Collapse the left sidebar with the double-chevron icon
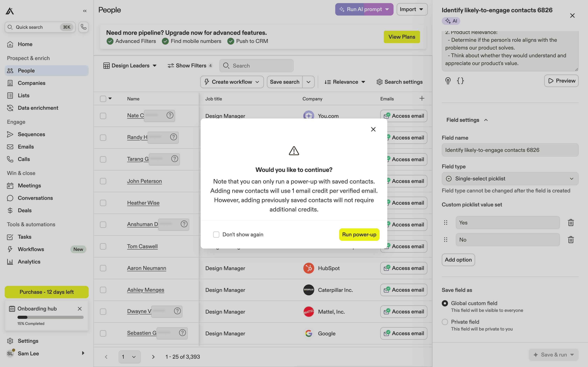This screenshot has height=367, width=588. tap(85, 11)
